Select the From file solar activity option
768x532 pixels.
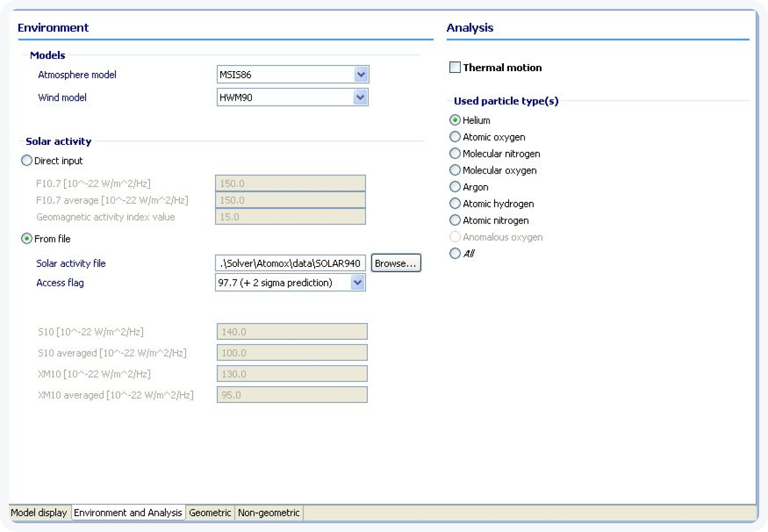(27, 239)
